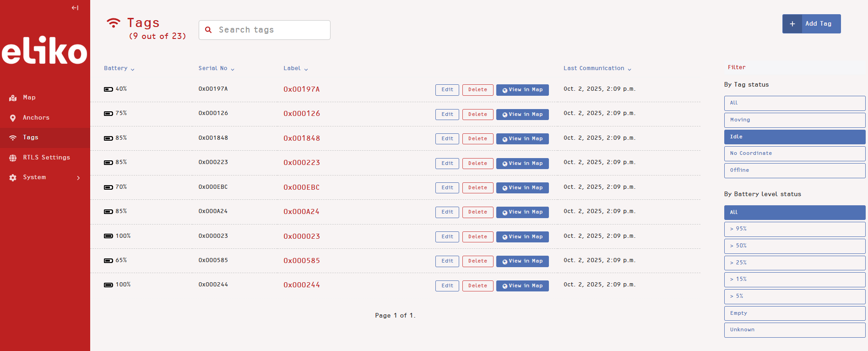Image resolution: width=868 pixels, height=351 pixels.
Task: Filter tag status by Moving
Action: [x=794, y=120]
